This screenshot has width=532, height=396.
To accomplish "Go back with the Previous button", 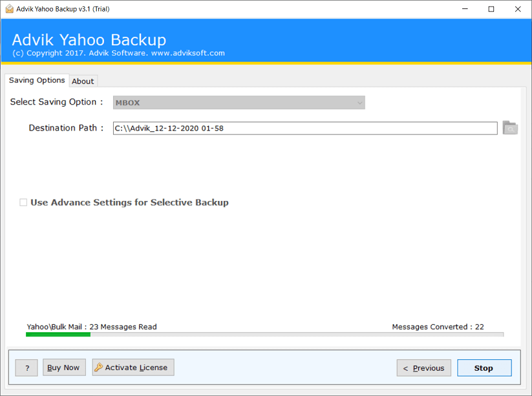I will coord(424,368).
